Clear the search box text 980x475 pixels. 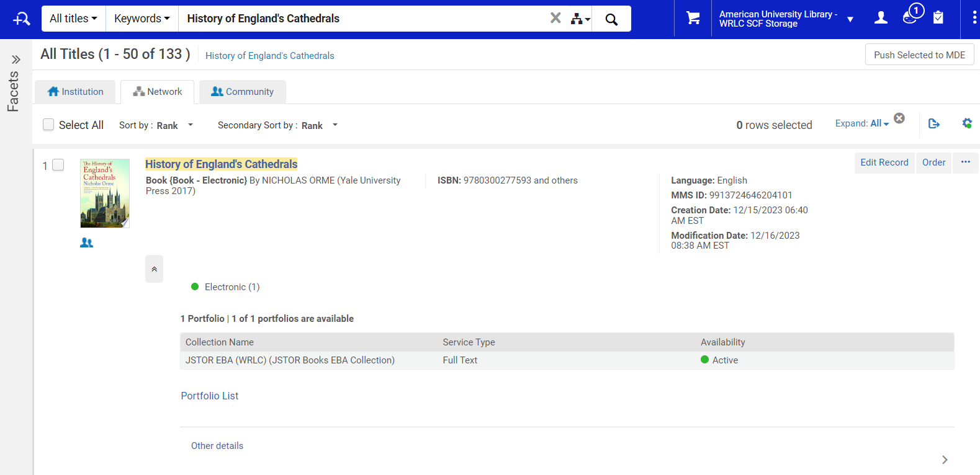pyautogui.click(x=555, y=19)
